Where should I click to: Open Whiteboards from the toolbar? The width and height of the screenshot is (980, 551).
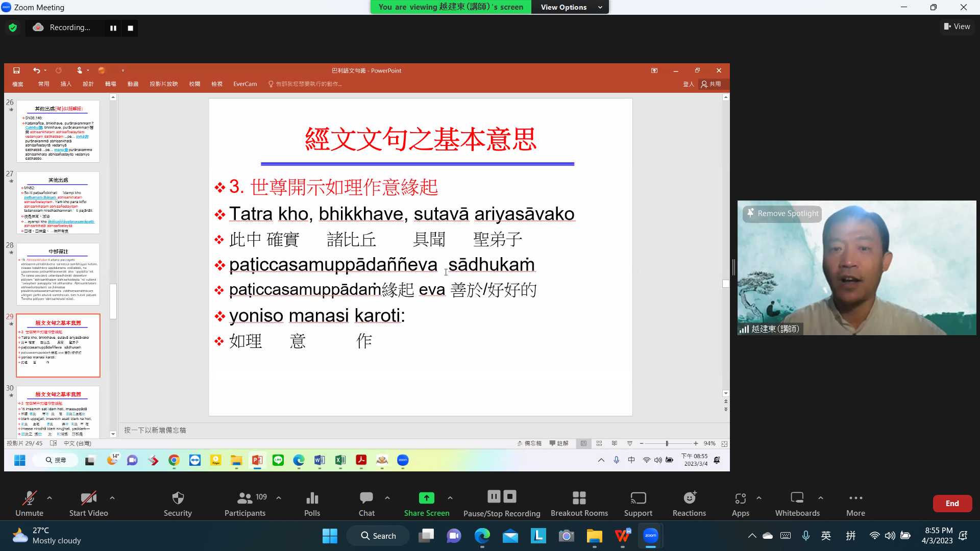(x=797, y=498)
